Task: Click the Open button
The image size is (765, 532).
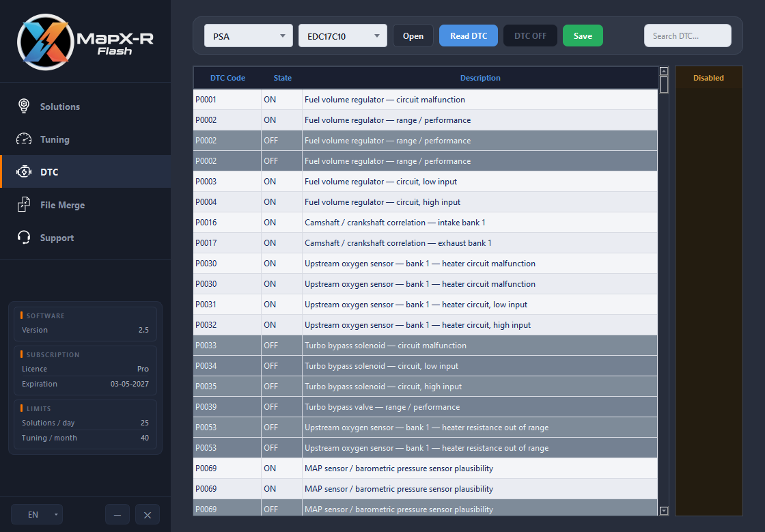Action: pyautogui.click(x=413, y=36)
